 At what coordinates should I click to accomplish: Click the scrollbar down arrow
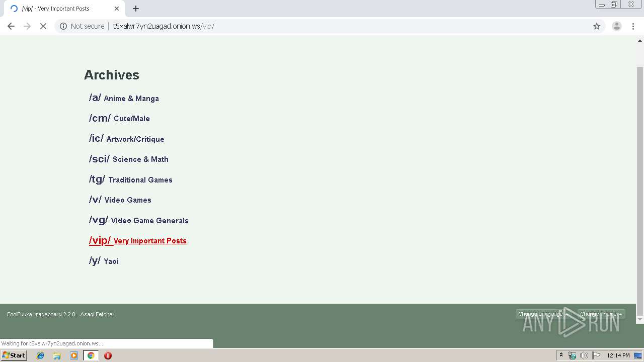tap(640, 319)
